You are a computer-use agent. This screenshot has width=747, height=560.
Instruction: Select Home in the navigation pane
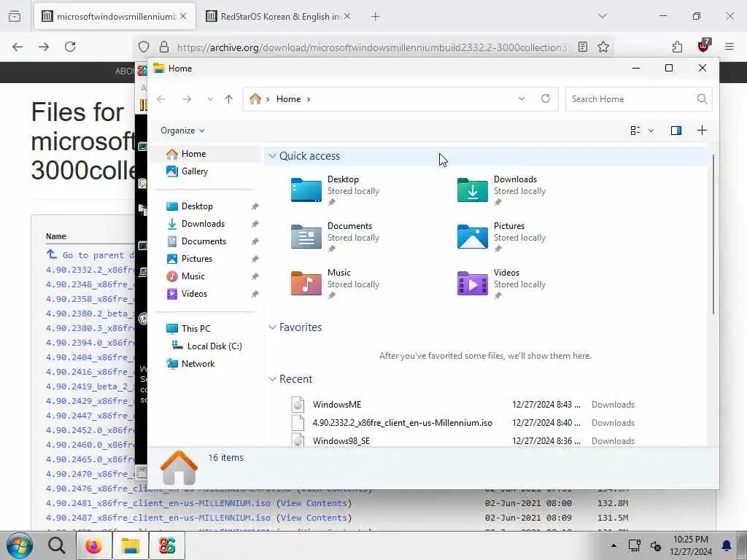click(x=206, y=154)
